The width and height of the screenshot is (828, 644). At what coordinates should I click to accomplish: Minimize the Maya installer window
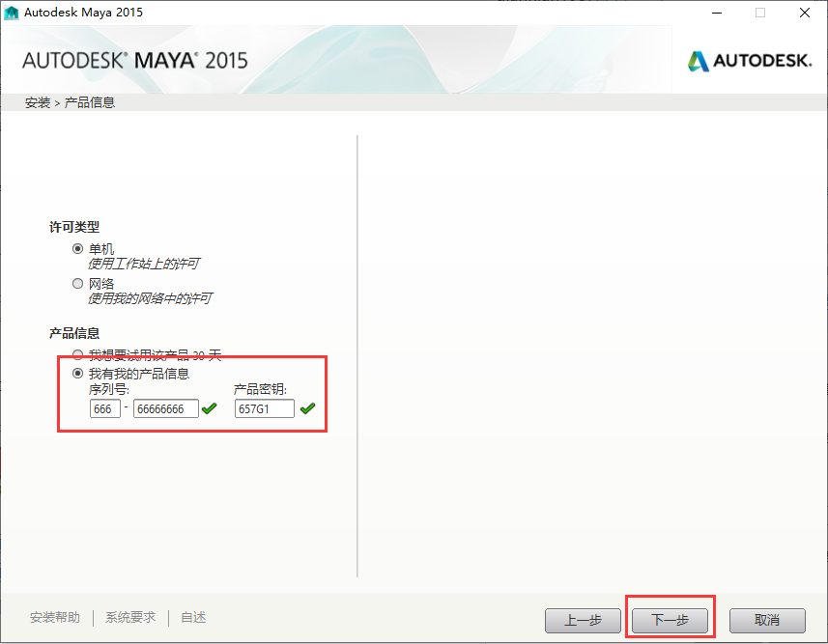[x=717, y=13]
